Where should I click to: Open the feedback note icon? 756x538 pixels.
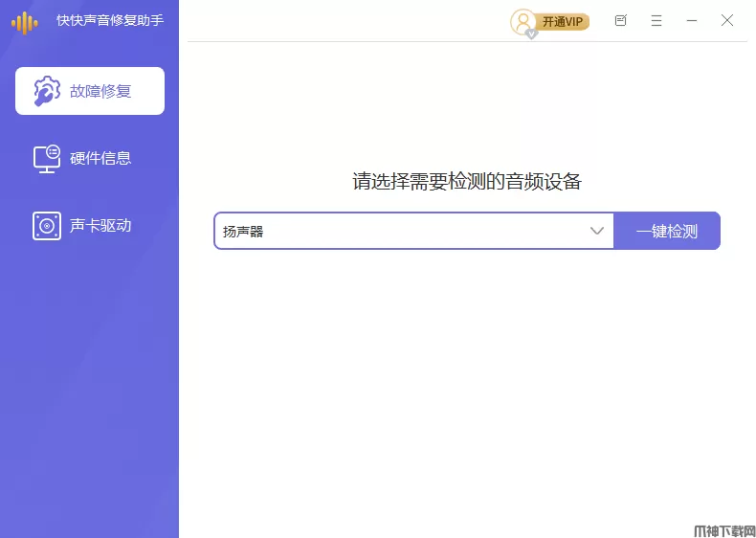(x=620, y=20)
